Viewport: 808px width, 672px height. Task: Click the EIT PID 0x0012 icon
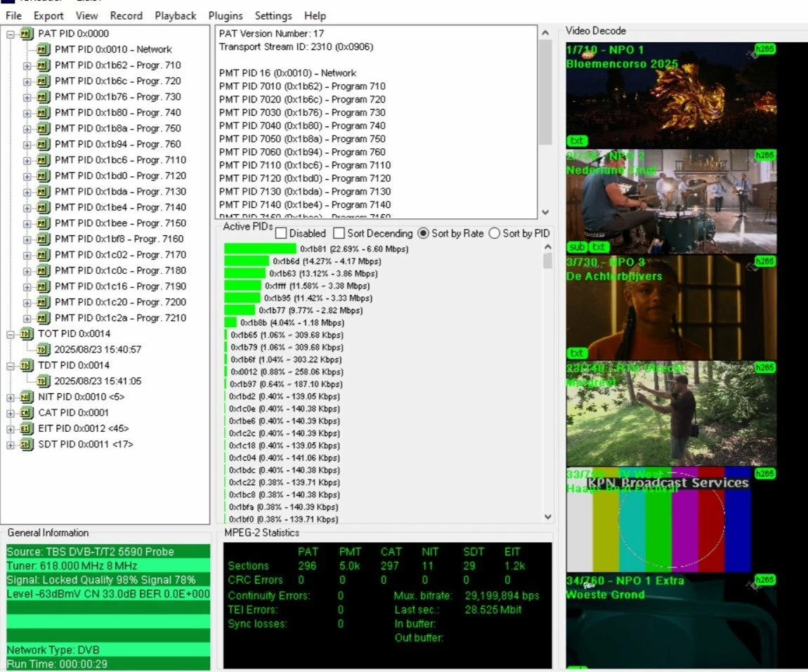pyautogui.click(x=26, y=428)
